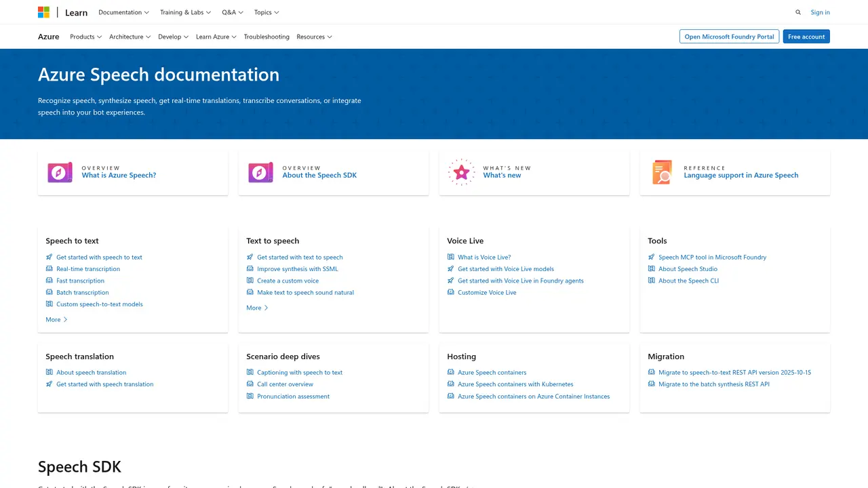The image size is (868, 488).
Task: Expand More under Text to speech
Action: (x=257, y=308)
